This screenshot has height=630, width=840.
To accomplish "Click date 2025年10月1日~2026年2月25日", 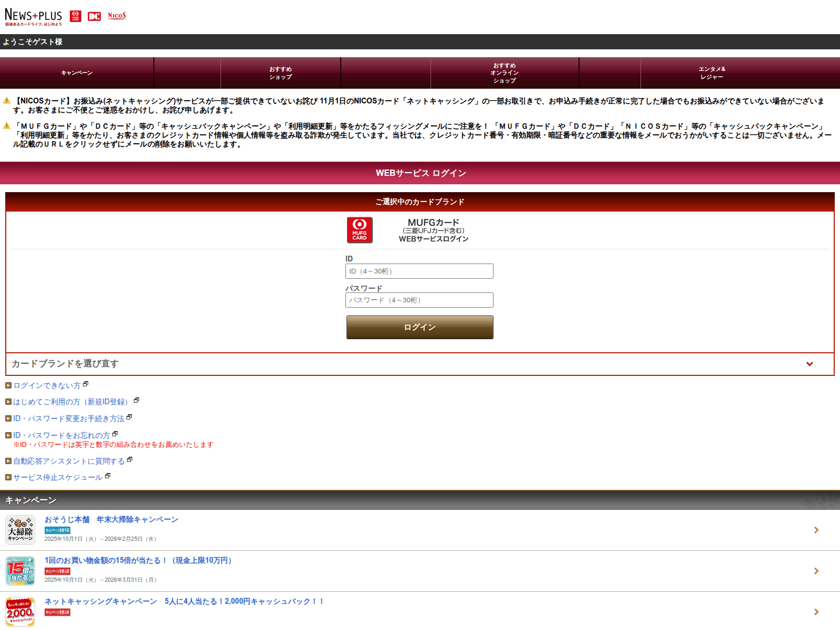I will pyautogui.click(x=101, y=539).
